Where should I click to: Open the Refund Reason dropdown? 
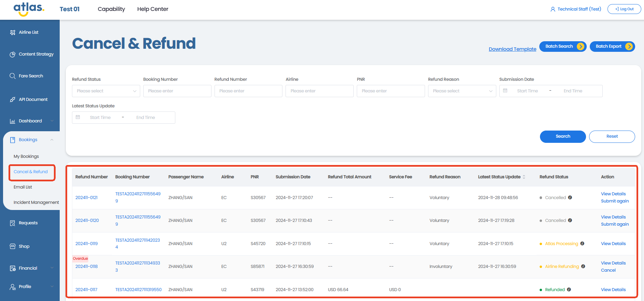tap(462, 91)
